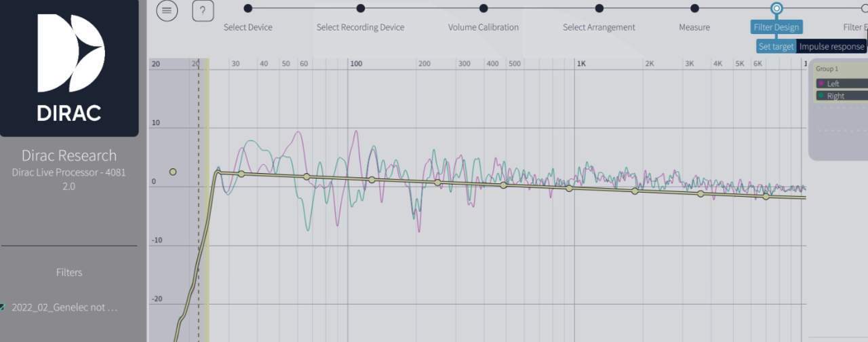The image size is (868, 342).
Task: Click the Dirac Research title
Action: click(x=69, y=155)
